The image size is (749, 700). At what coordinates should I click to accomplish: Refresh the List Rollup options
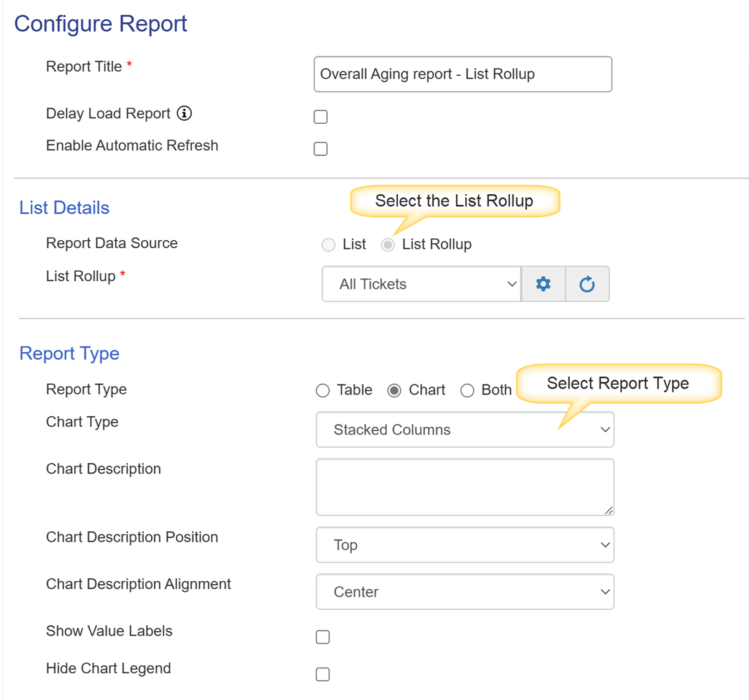587,284
